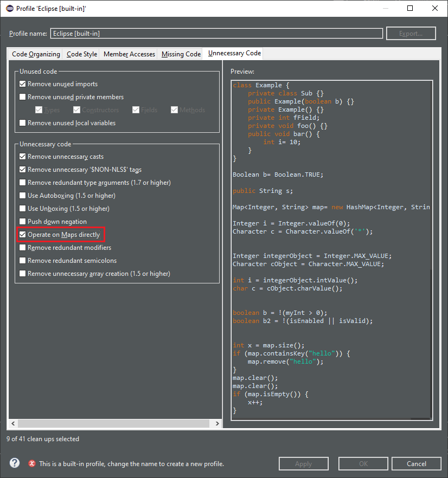
Task: Click the Apply button
Action: point(303,464)
